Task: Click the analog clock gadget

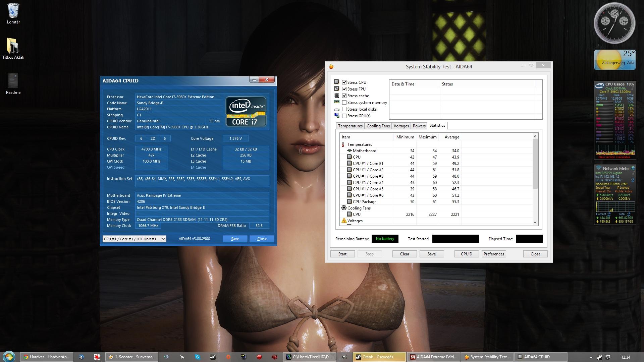Action: 614,22
